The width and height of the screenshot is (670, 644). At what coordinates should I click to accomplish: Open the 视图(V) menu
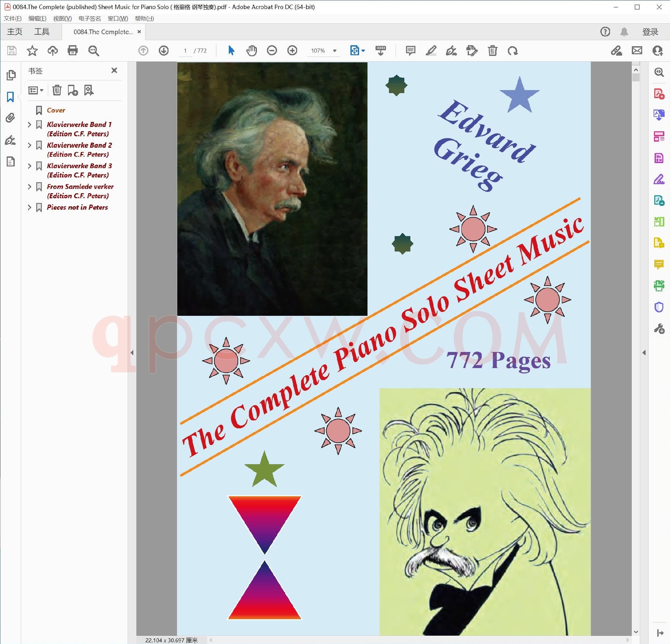[62, 18]
